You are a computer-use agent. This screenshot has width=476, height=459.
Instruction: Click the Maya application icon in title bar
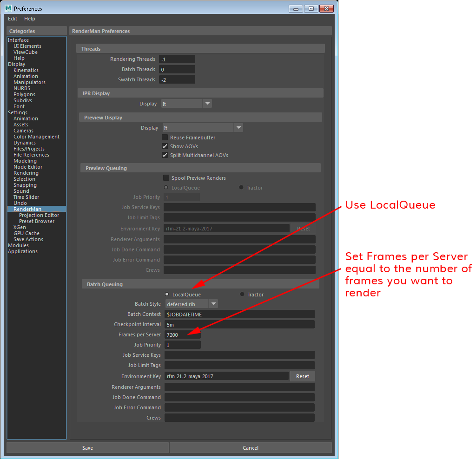8,8
